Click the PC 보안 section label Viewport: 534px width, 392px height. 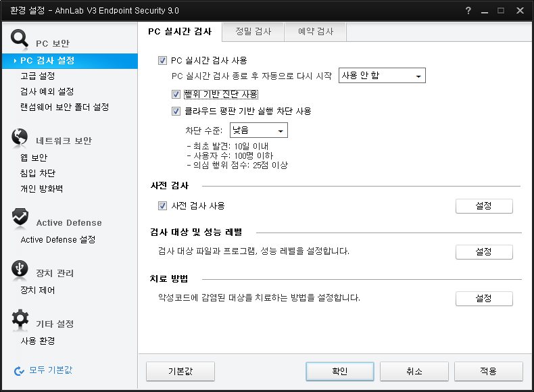pos(53,44)
